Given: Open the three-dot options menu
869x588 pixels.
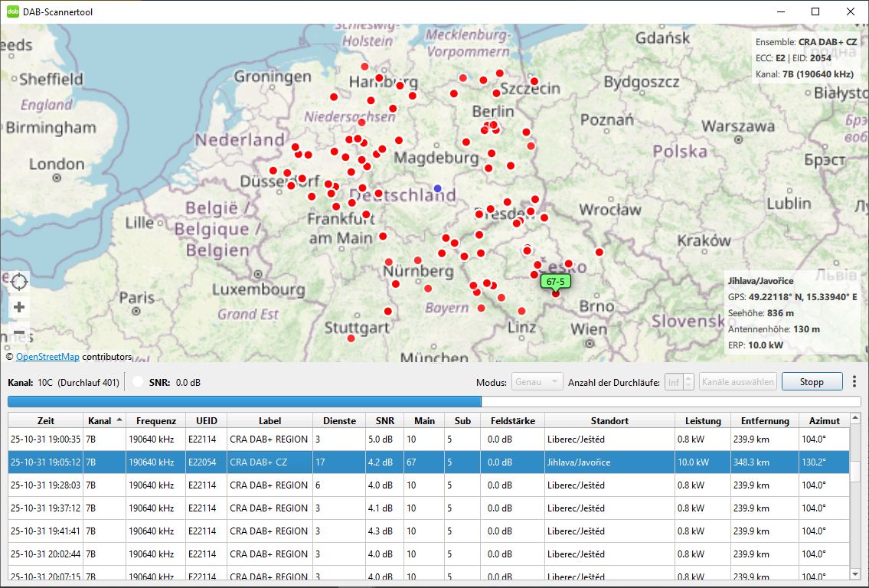Looking at the screenshot, I should click(854, 381).
